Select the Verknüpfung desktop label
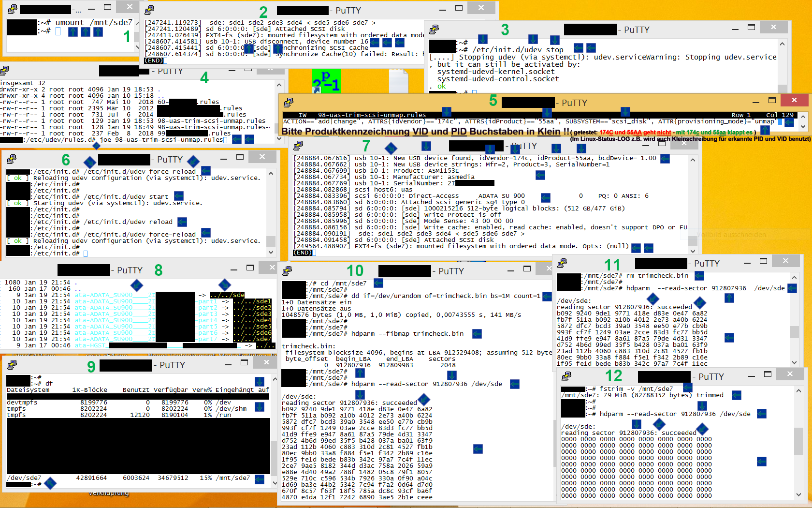The width and height of the screenshot is (812, 508). click(x=109, y=493)
